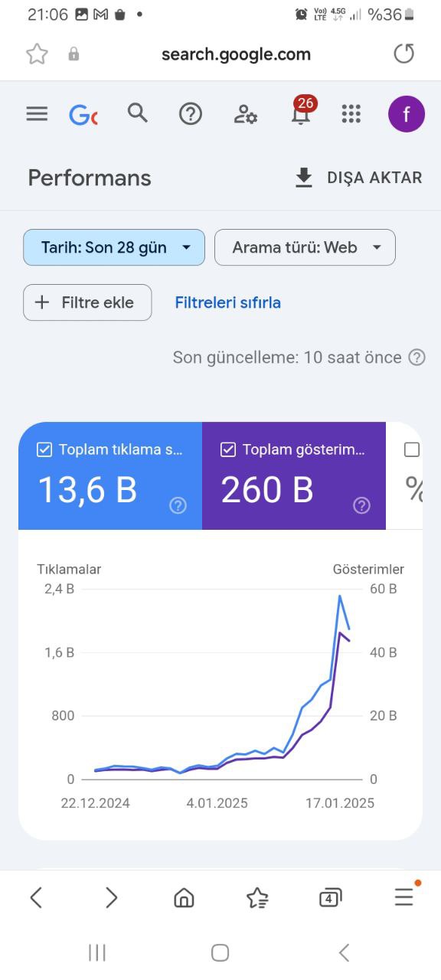The width and height of the screenshot is (441, 980).
Task: Enable the unchecked third metric checkbox
Action: pos(412,449)
